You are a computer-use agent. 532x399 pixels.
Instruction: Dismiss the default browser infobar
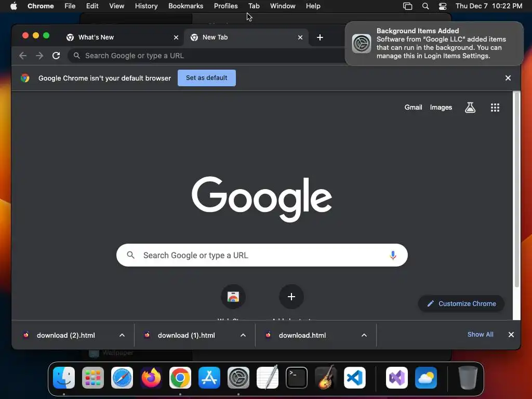pos(508,78)
